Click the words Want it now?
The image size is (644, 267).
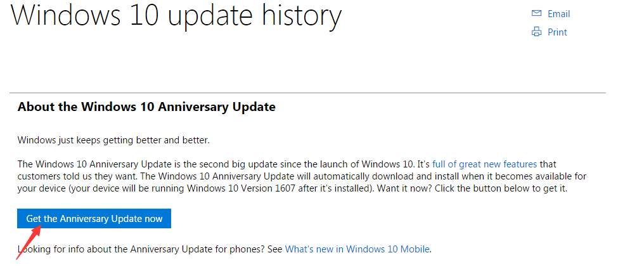404,189
